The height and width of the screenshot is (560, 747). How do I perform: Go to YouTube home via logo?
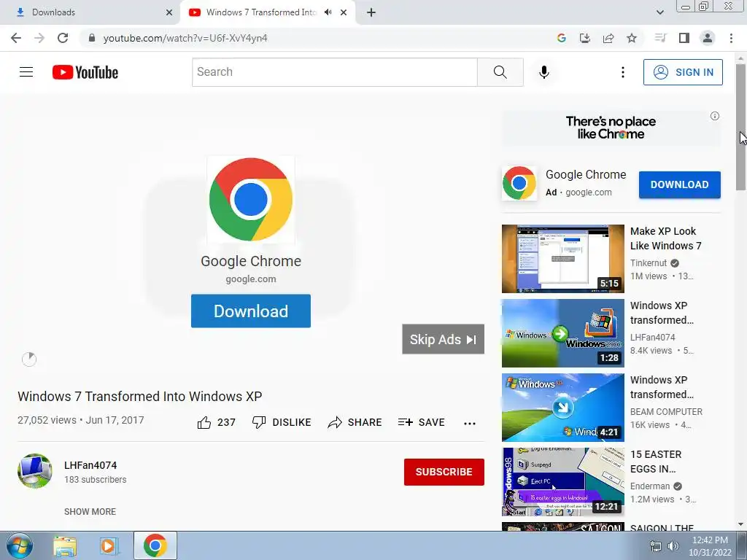[x=85, y=72]
